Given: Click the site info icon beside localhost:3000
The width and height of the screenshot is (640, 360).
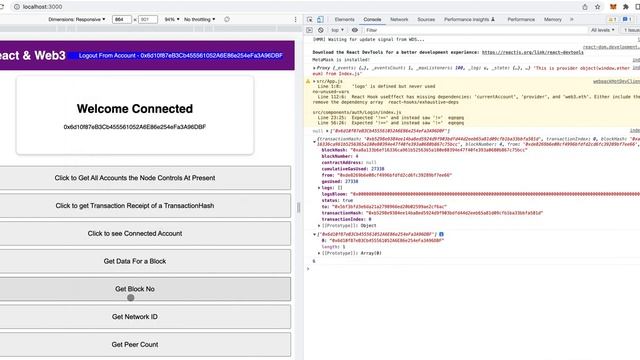Looking at the screenshot, I should [17, 7].
